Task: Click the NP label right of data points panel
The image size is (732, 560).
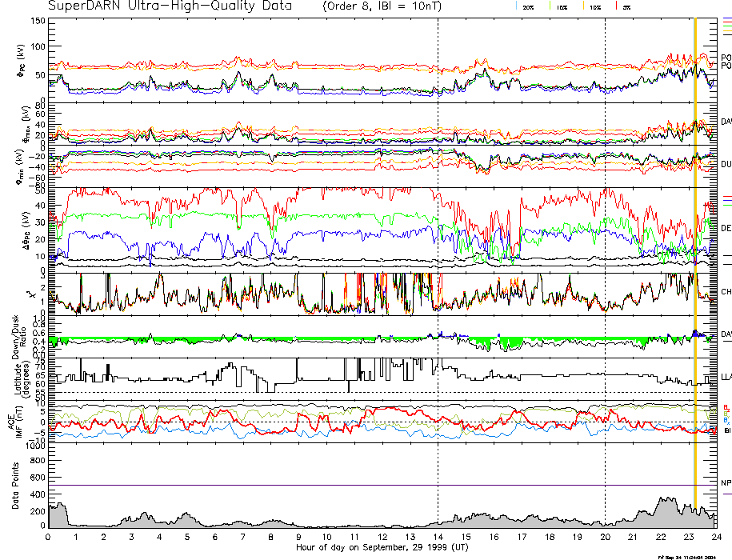Action: click(x=726, y=483)
